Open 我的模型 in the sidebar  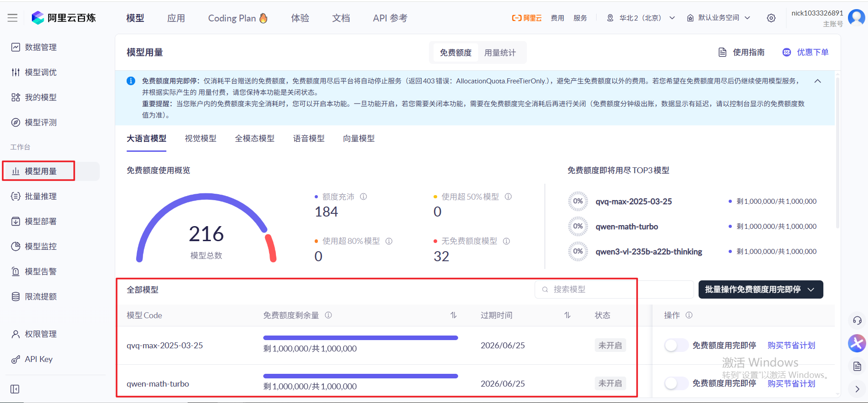tap(34, 98)
